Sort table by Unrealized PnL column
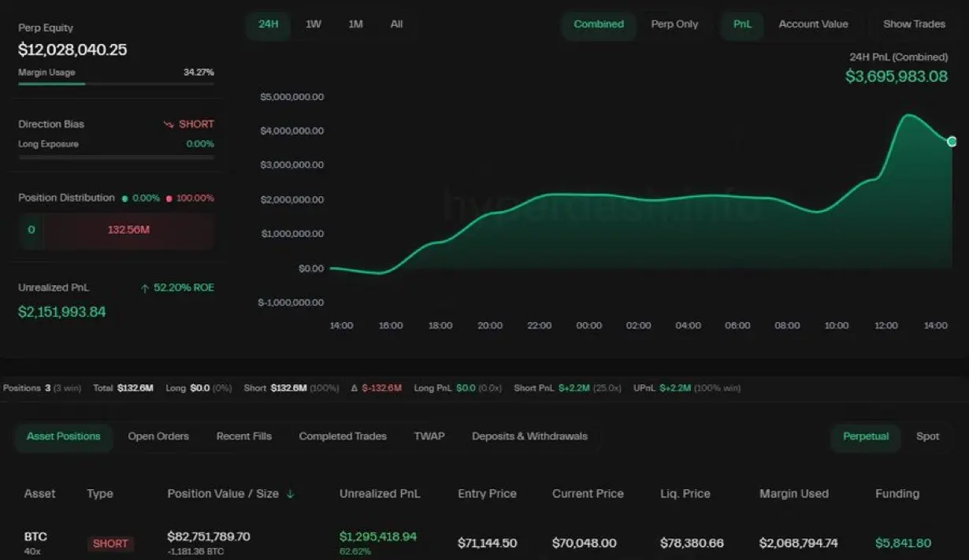Image resolution: width=969 pixels, height=560 pixels. coord(380,494)
